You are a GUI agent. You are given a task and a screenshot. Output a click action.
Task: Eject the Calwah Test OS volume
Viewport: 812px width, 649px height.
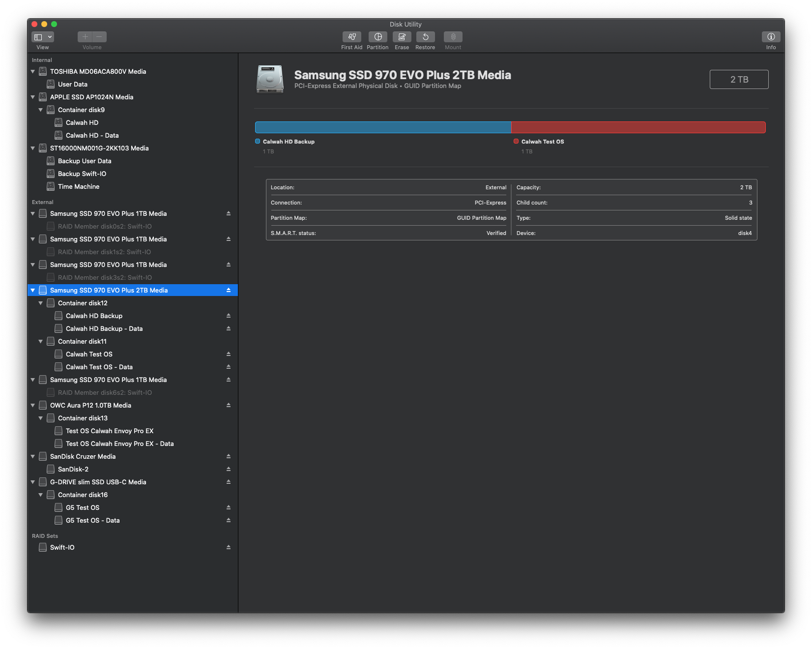tap(229, 354)
